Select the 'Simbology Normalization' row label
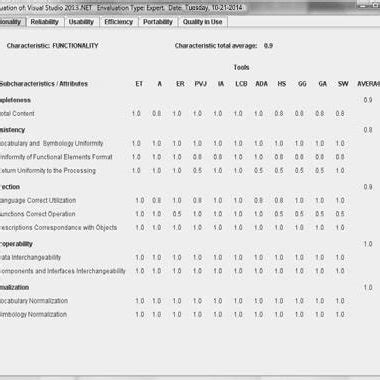Screen dimensions: 380x380 [33, 315]
